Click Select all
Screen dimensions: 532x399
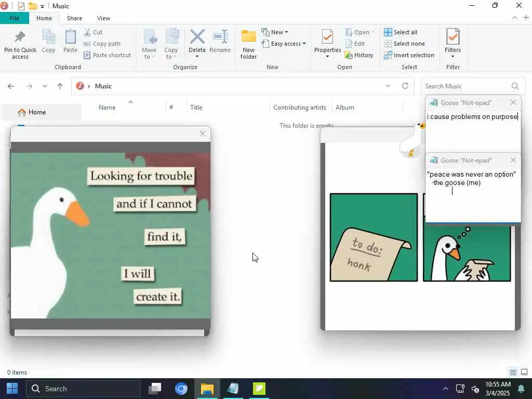tap(401, 32)
